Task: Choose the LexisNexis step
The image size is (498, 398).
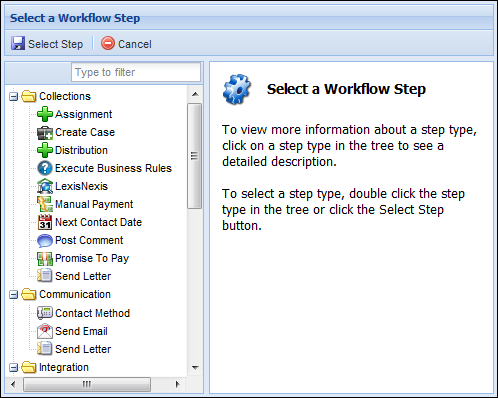Action: tap(81, 186)
